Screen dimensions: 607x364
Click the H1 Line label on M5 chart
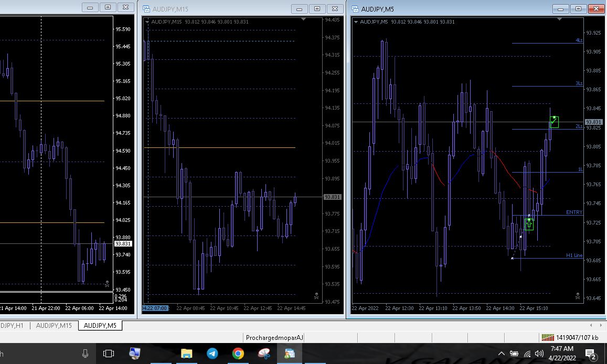(x=574, y=255)
